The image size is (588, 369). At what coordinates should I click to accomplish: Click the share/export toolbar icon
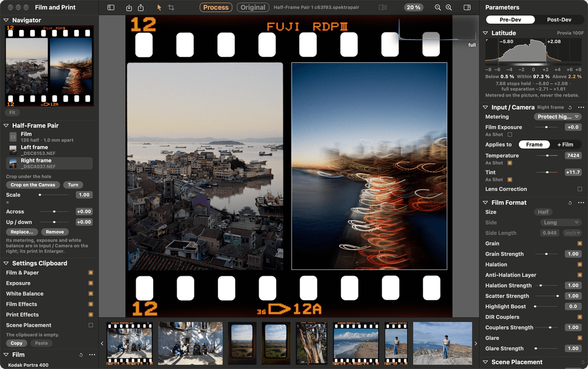coord(141,7)
